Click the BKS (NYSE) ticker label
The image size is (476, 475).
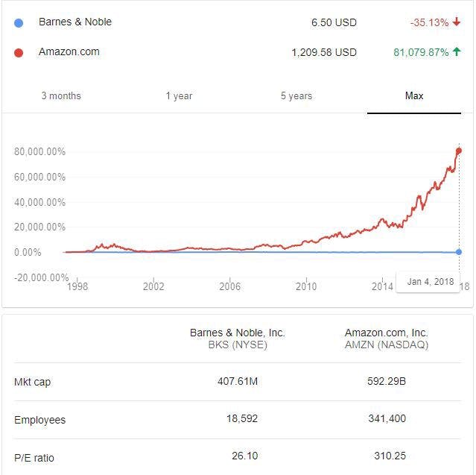point(238,345)
